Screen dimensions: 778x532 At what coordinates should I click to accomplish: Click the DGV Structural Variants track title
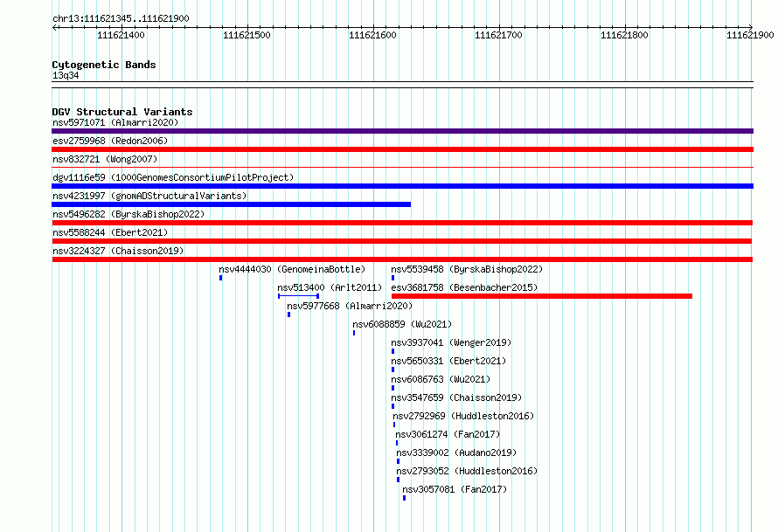(122, 112)
